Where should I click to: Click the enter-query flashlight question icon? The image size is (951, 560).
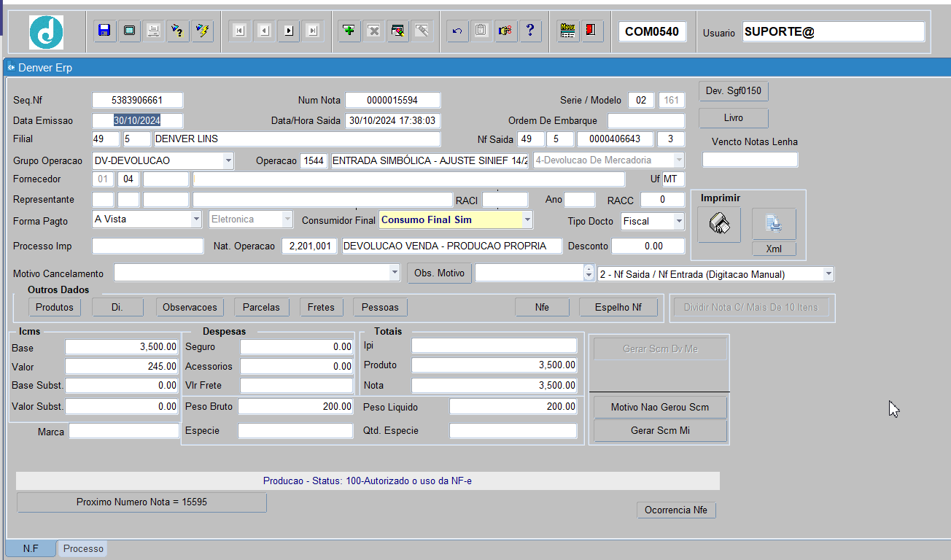point(177,31)
